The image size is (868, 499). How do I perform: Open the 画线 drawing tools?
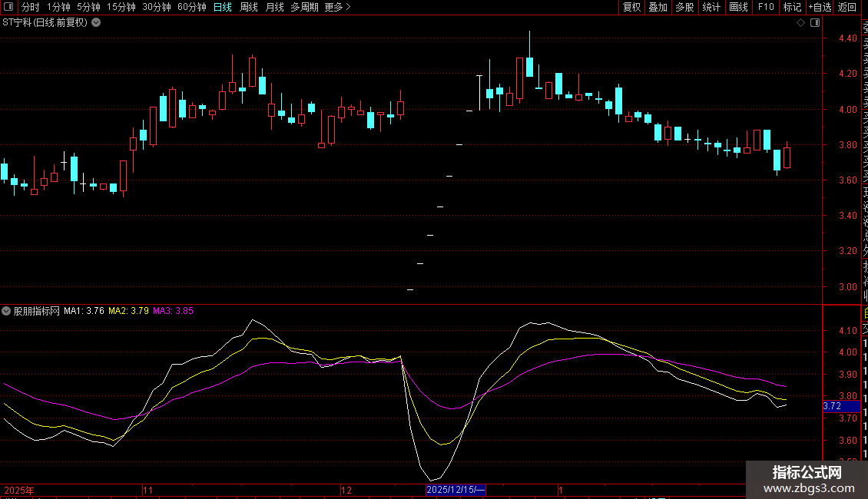pos(738,7)
